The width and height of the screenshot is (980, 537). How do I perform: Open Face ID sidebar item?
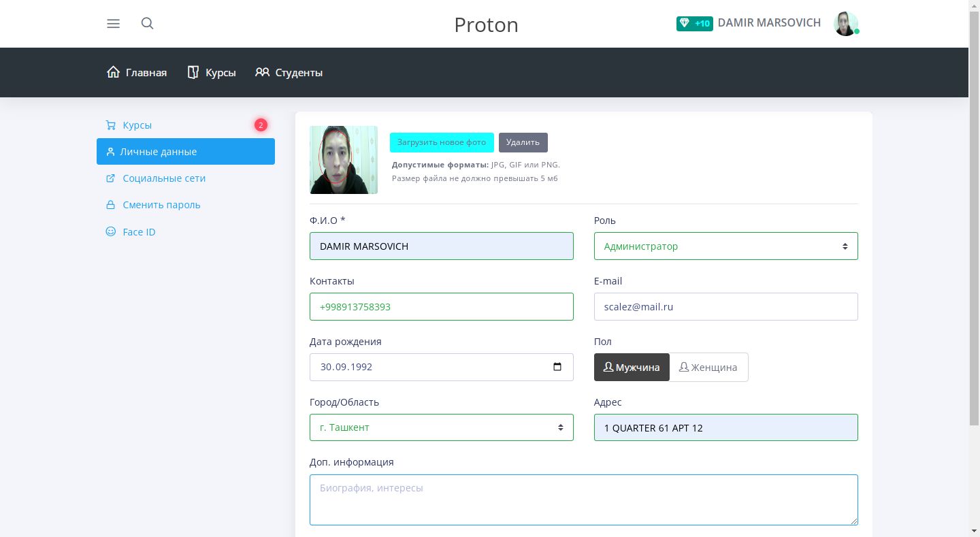[x=139, y=232]
